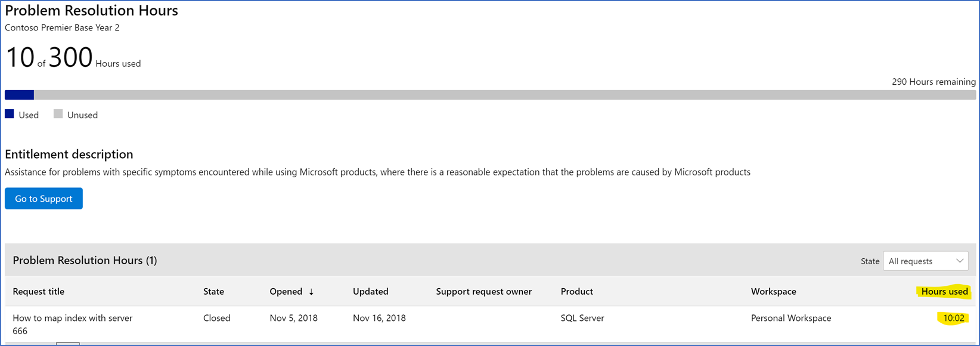Sort by Workspace column header
The width and height of the screenshot is (980, 346).
(x=773, y=291)
